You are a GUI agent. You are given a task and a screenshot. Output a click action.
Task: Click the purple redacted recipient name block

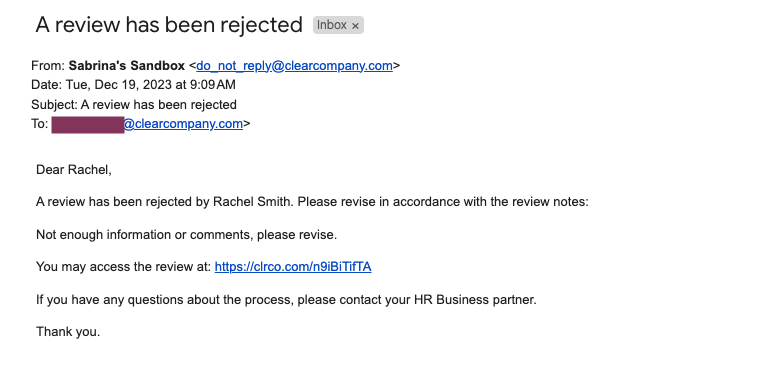[x=88, y=124]
